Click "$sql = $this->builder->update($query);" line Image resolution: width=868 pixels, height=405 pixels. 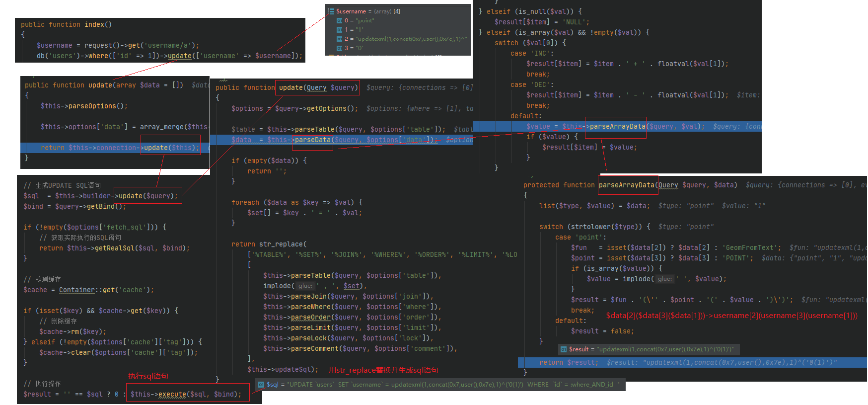pos(100,196)
